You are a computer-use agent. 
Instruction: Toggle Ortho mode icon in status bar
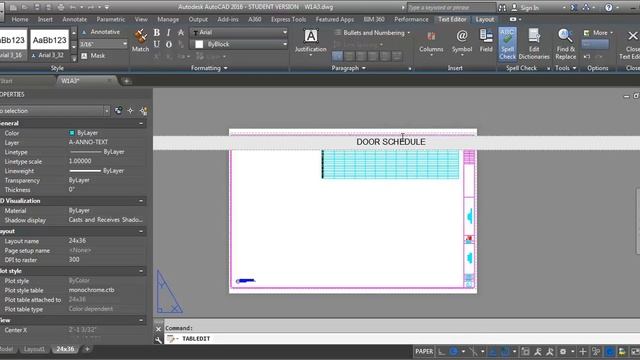[x=442, y=351]
